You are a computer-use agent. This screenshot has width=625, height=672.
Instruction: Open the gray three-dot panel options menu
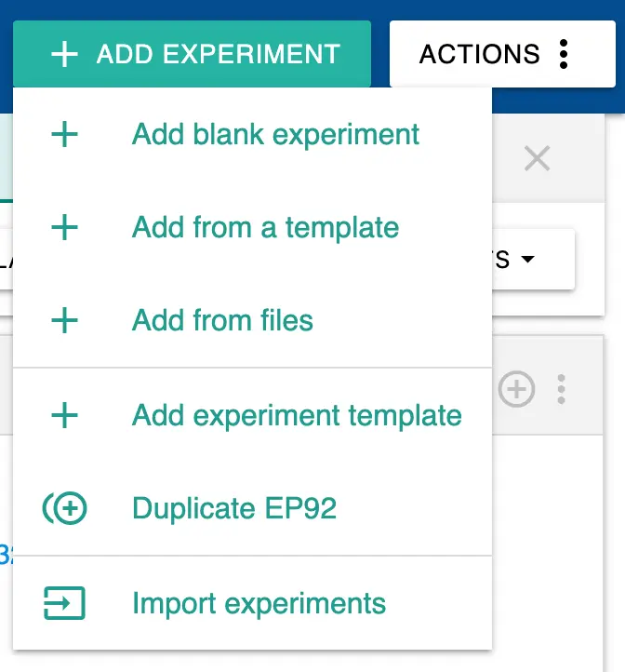click(x=561, y=389)
